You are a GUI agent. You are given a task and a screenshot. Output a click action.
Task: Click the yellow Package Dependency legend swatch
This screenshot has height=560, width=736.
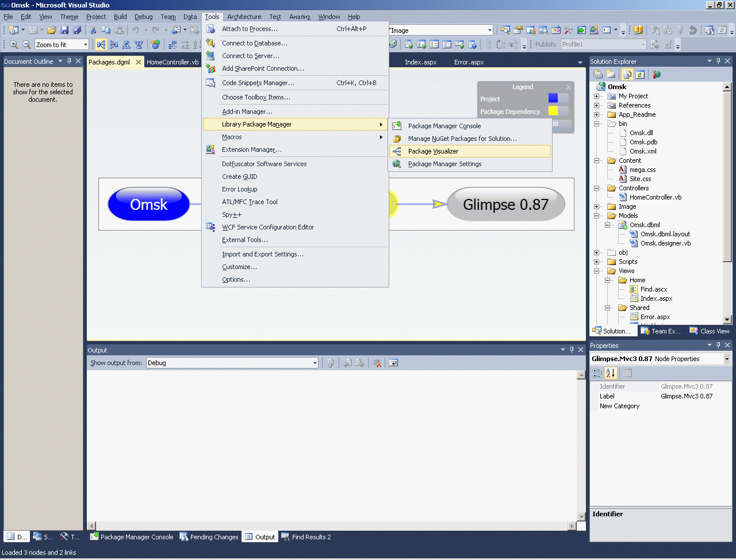click(x=553, y=111)
